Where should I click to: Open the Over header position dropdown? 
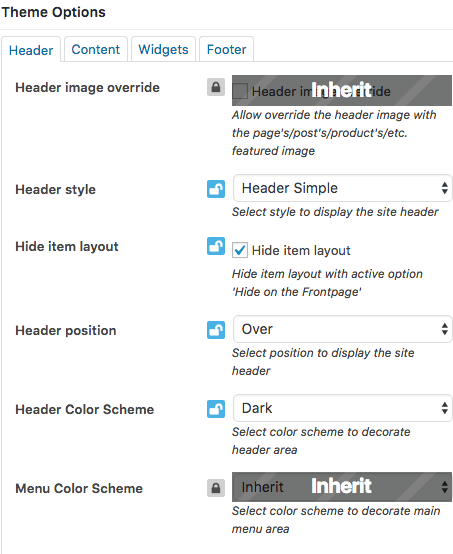[342, 329]
